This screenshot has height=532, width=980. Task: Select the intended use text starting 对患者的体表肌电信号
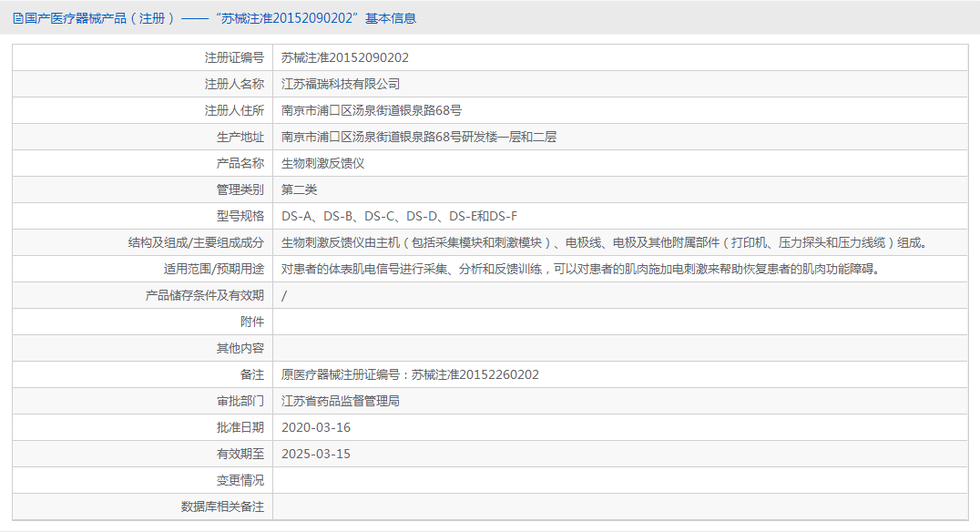[581, 269]
